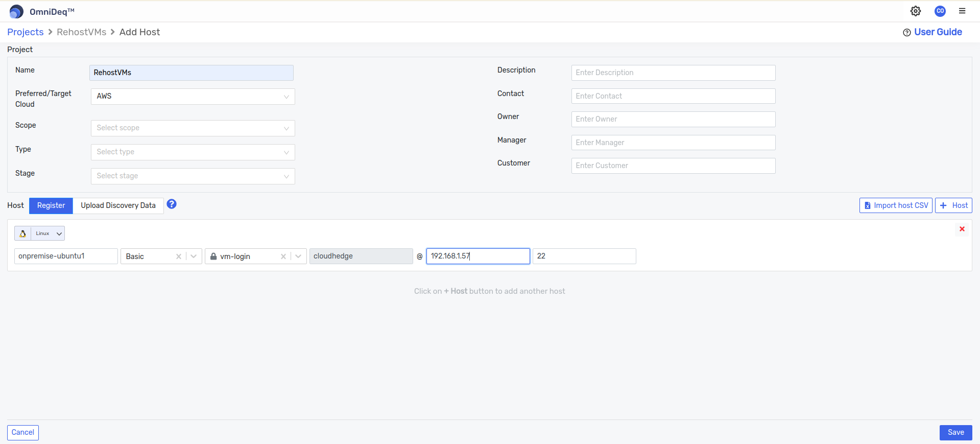Open the Select stage dropdown

pyautogui.click(x=193, y=176)
